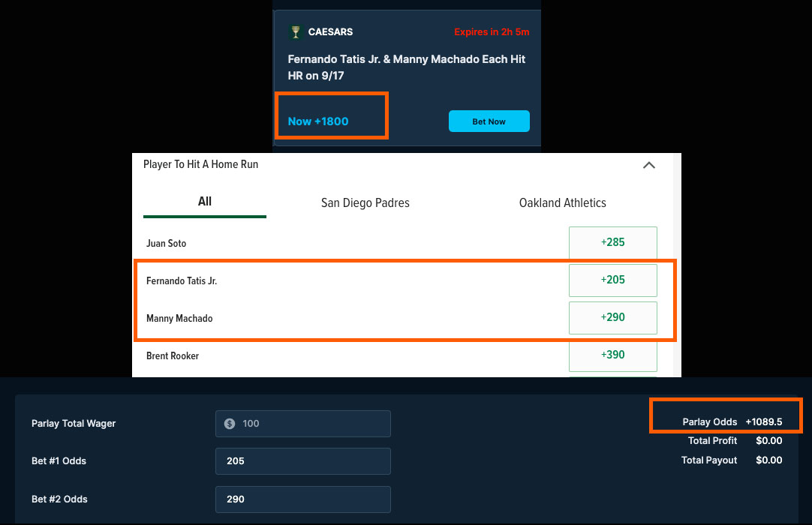Click the Manny Machado player name

pos(179,319)
